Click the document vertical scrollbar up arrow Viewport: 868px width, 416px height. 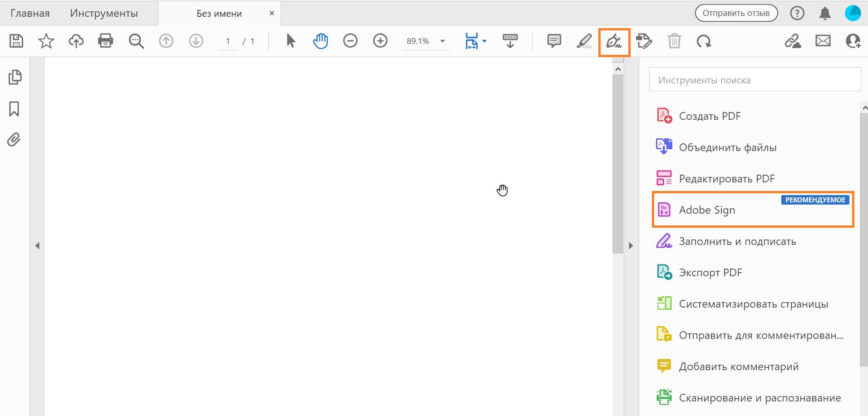[618, 69]
